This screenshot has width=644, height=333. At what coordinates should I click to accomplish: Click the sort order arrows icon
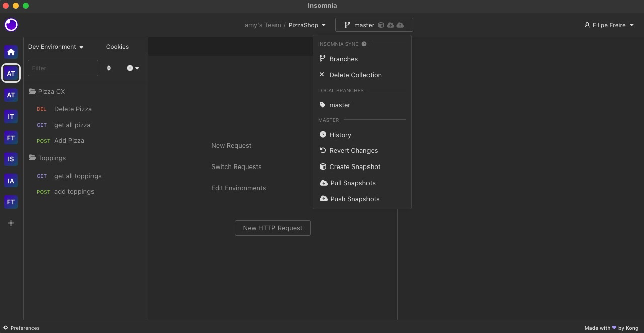pos(109,68)
